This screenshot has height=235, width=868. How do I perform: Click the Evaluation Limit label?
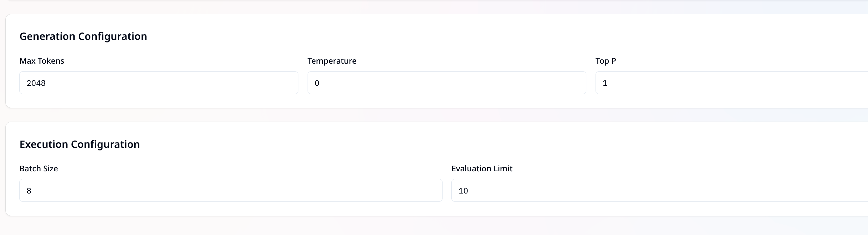pos(482,168)
